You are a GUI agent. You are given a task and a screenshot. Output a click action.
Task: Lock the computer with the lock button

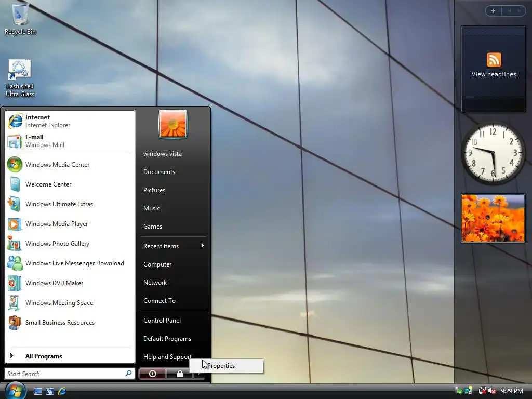[179, 374]
